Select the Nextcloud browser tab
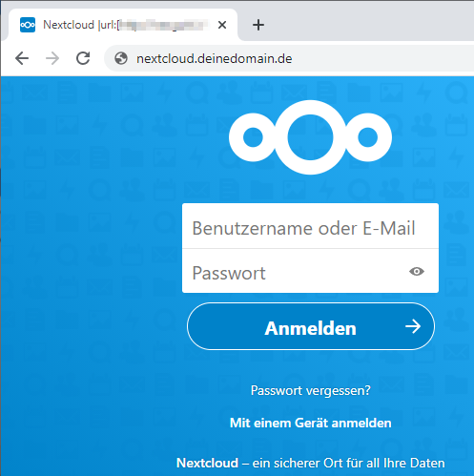 tap(122, 25)
